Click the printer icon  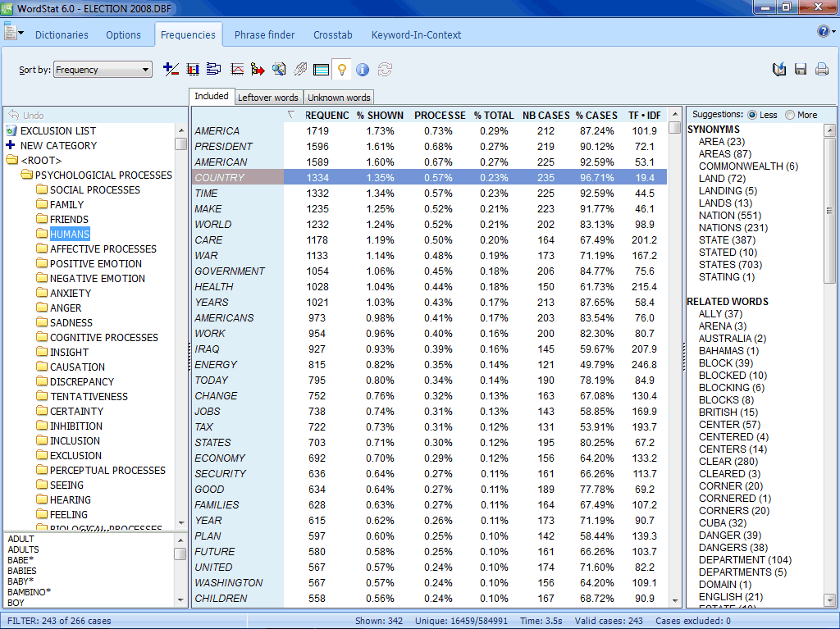pyautogui.click(x=821, y=70)
